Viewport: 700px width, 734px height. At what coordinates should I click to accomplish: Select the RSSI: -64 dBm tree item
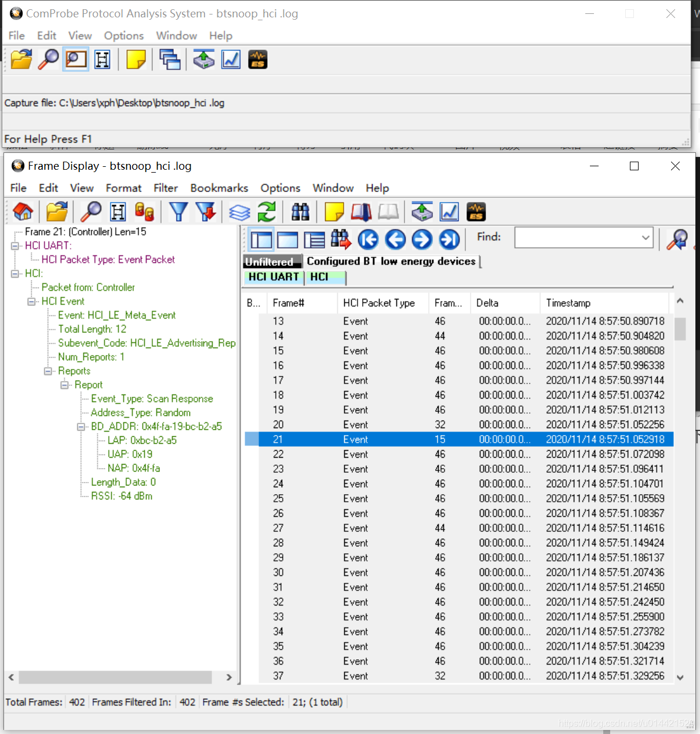(122, 496)
